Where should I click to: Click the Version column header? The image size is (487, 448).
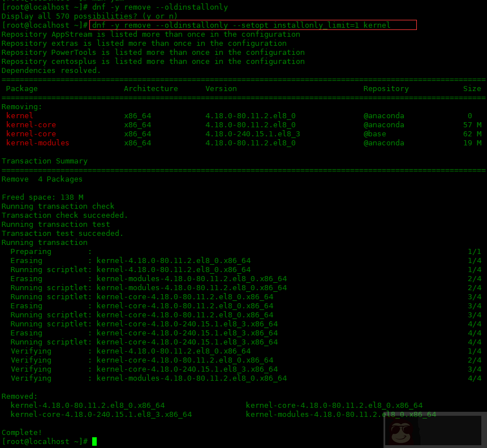(x=221, y=89)
